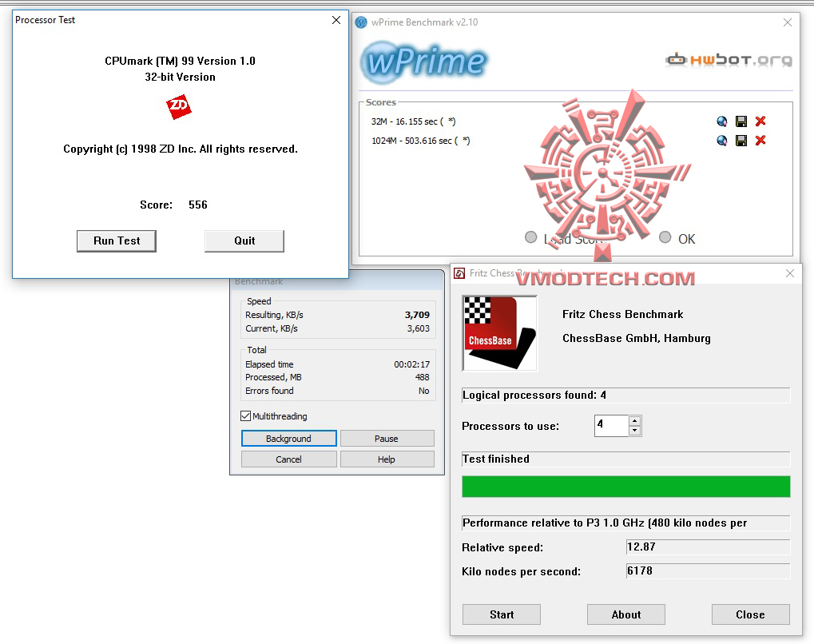
Task: Click the Elapsed time value 00:02:17
Action: [411, 364]
